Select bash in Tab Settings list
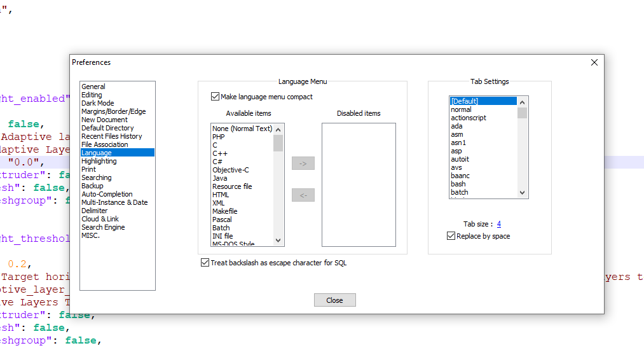Image resolution: width=644 pixels, height=348 pixels. point(458,184)
